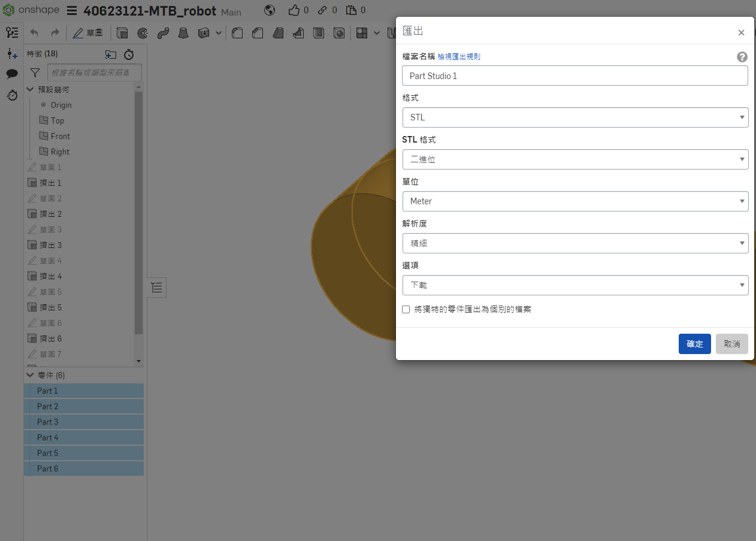756x541 pixels.
Task: Open the hamburger document menu
Action: pos(72,11)
